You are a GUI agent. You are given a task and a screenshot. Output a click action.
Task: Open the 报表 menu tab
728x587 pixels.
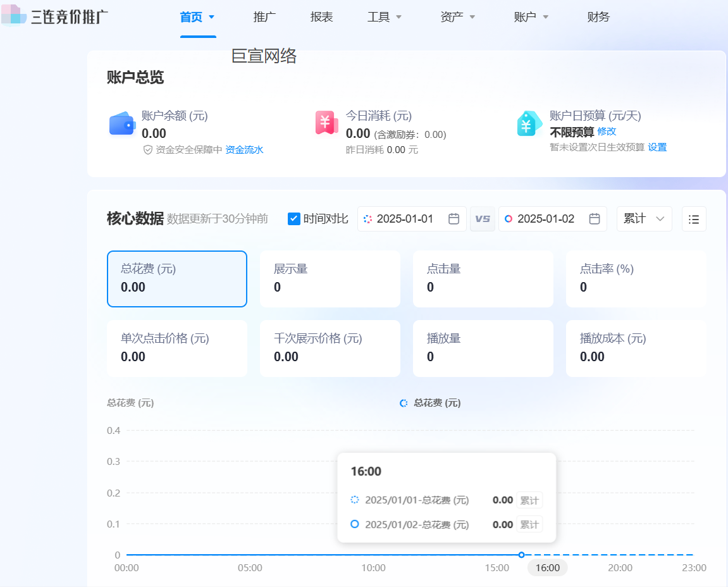[322, 17]
